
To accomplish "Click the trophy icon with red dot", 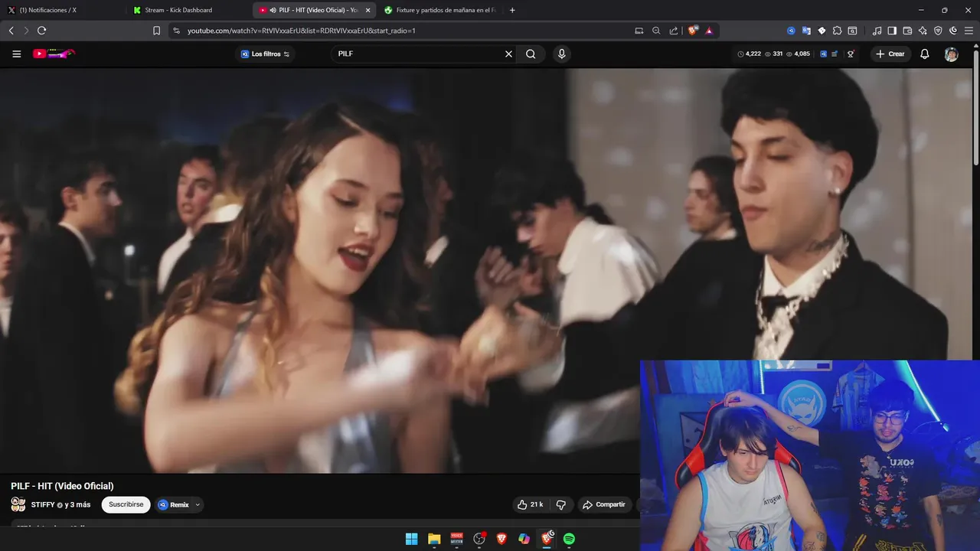I will (851, 54).
